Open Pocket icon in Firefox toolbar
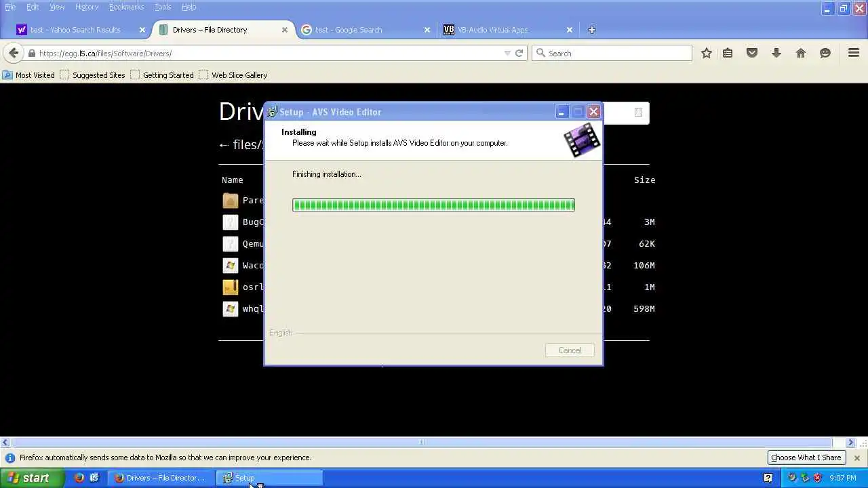The image size is (868, 488). point(752,53)
